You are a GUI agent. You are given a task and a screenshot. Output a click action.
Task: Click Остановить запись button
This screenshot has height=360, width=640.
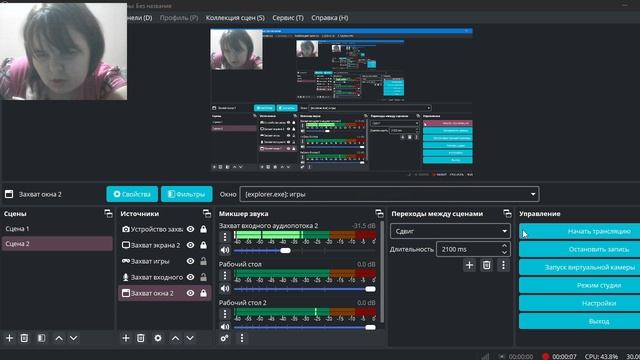580,249
